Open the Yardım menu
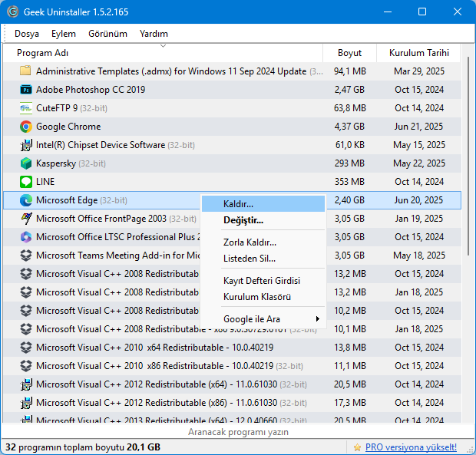This screenshot has width=476, height=455. pos(154,34)
